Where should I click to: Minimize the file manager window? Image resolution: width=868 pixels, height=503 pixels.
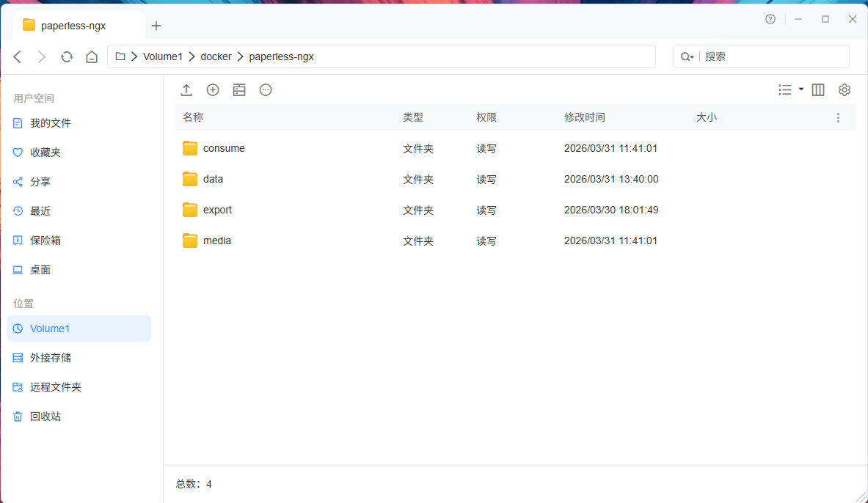798,19
